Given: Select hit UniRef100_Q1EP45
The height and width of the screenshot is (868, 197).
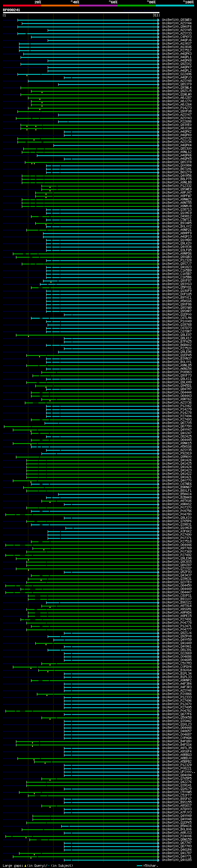Looking at the screenshot, I should click(x=177, y=355).
